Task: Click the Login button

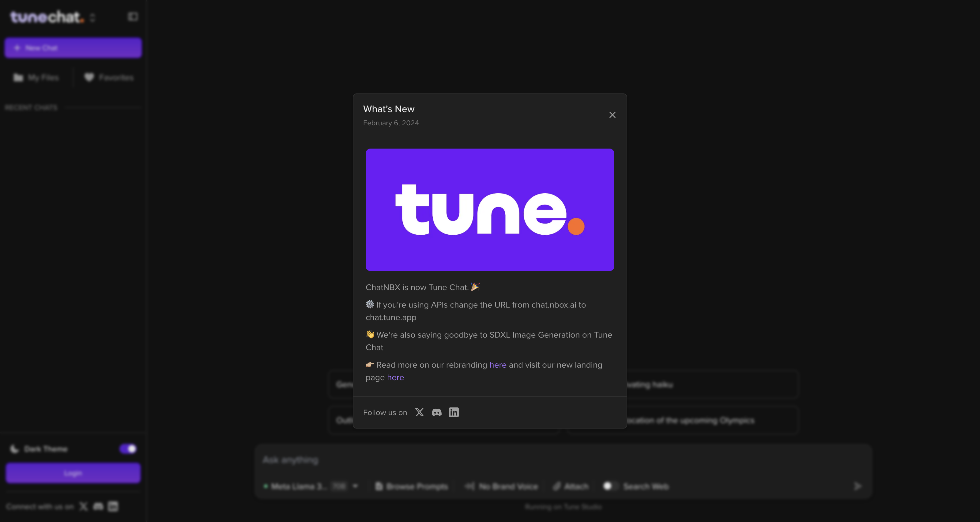Action: [x=73, y=473]
